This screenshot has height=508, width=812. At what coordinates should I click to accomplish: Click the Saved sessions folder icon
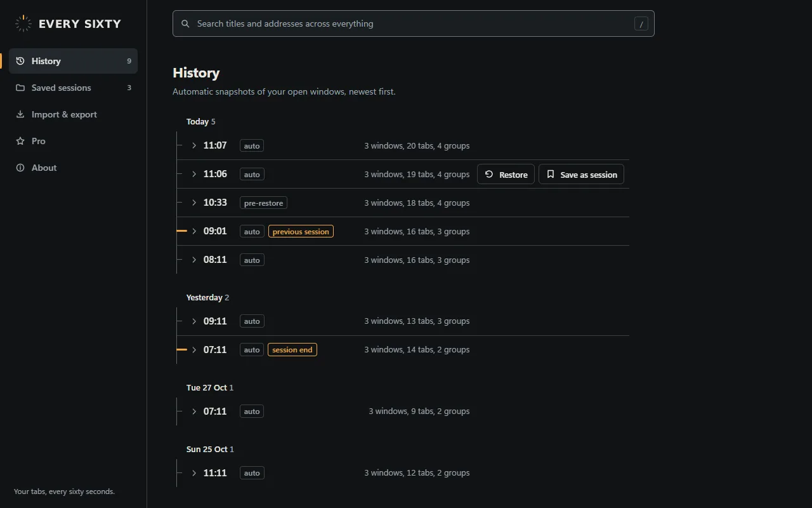(20, 88)
